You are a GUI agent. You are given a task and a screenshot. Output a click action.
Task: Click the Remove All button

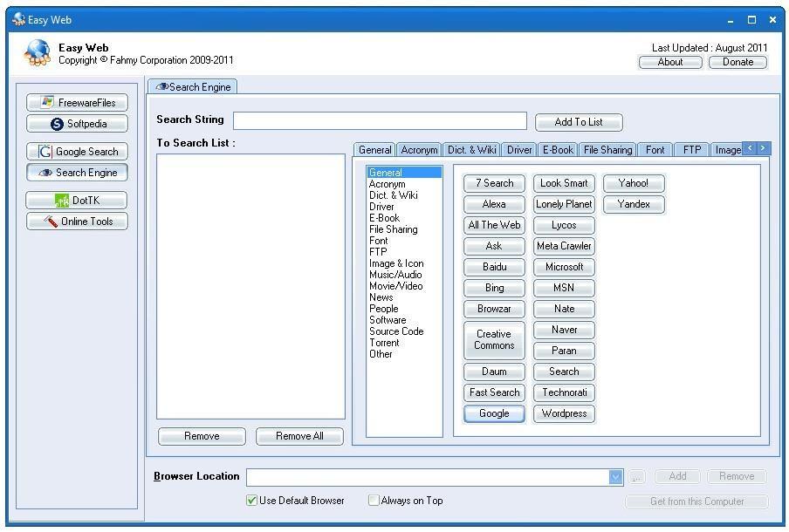[299, 436]
